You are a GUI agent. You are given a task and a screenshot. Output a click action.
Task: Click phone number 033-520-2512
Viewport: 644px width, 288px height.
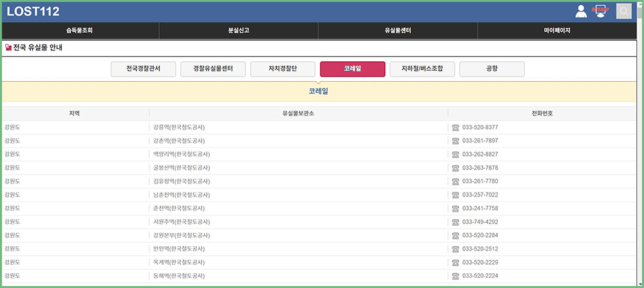coord(480,249)
